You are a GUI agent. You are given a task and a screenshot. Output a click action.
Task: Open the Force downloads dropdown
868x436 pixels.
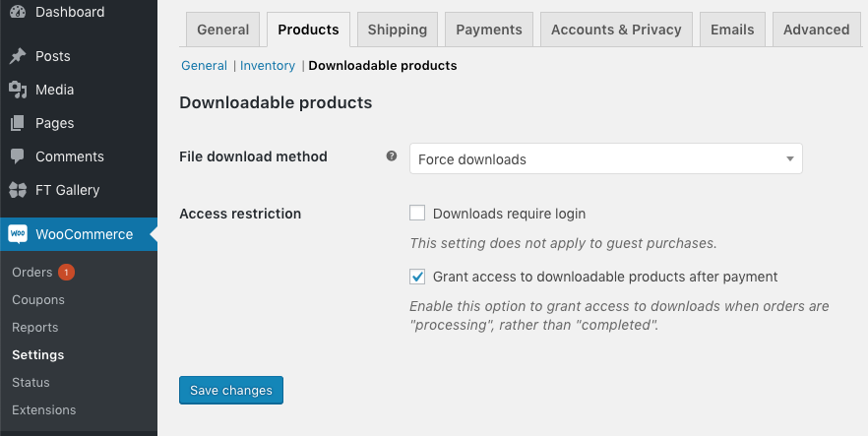coord(605,158)
